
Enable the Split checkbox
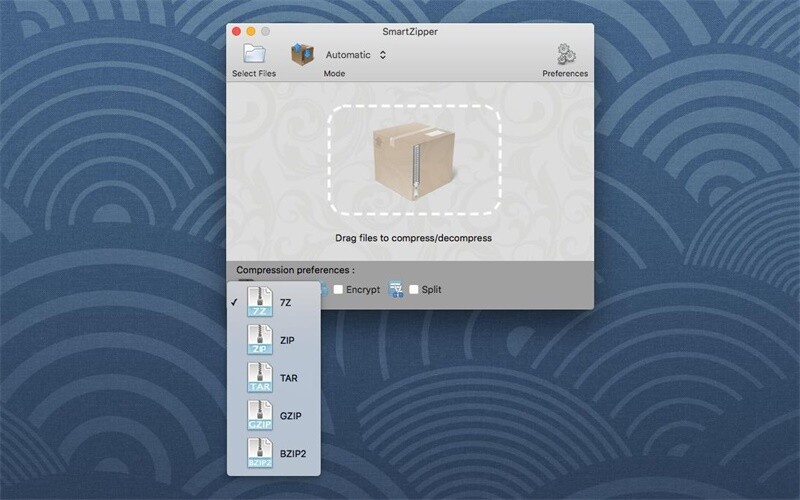coord(414,289)
